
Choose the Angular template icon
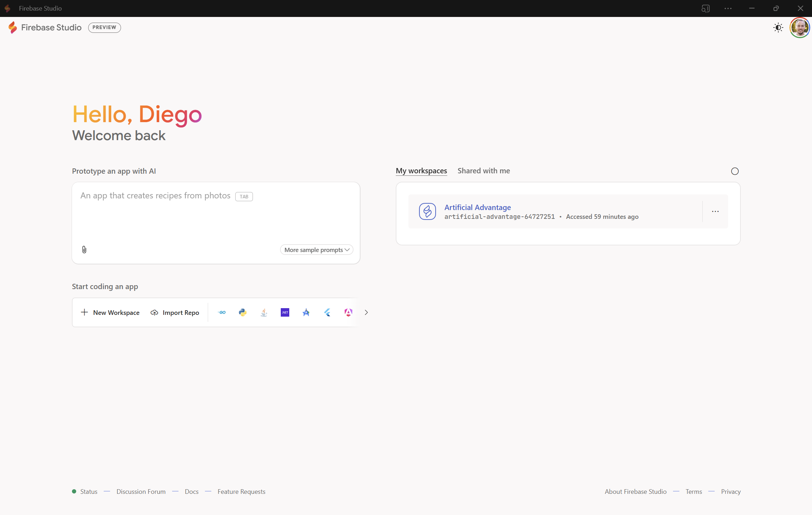tap(348, 312)
